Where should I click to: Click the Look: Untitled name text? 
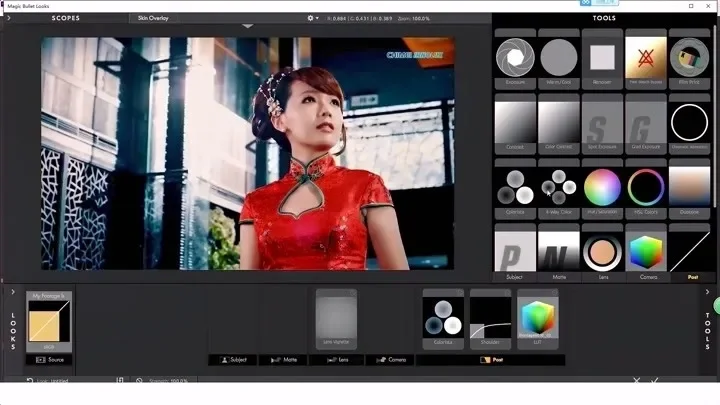(x=52, y=380)
